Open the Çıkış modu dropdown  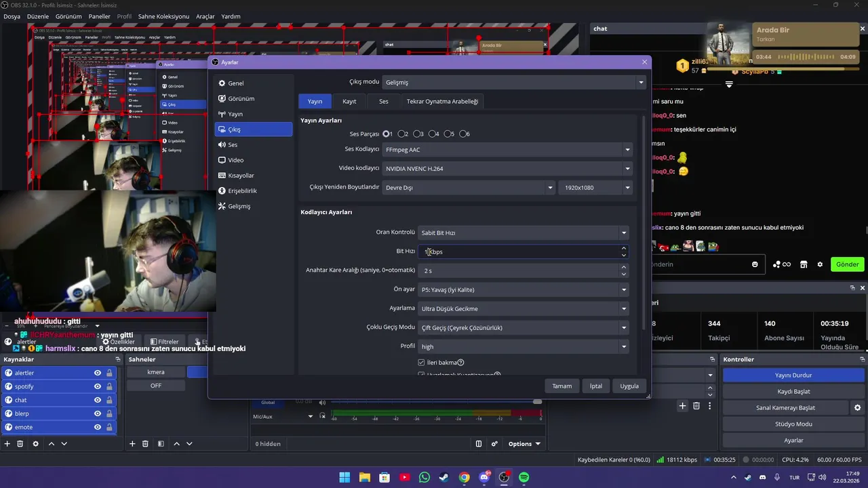tap(513, 82)
